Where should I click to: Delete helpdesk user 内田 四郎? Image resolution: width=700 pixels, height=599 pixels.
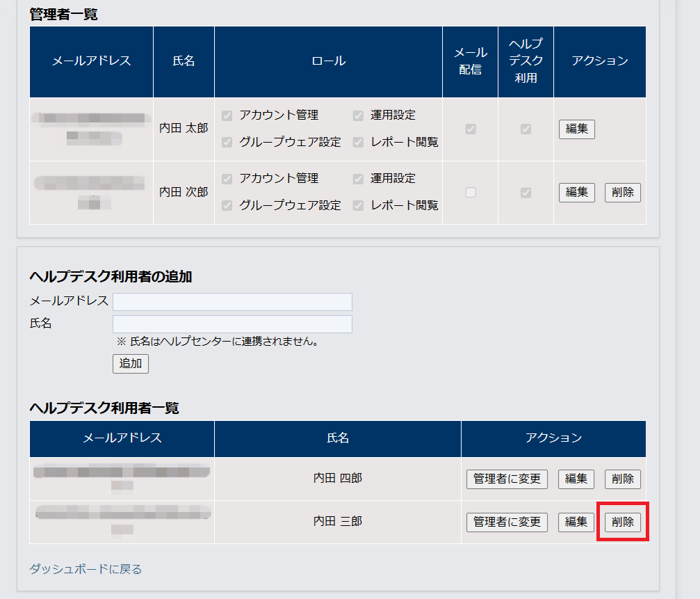[x=622, y=479]
